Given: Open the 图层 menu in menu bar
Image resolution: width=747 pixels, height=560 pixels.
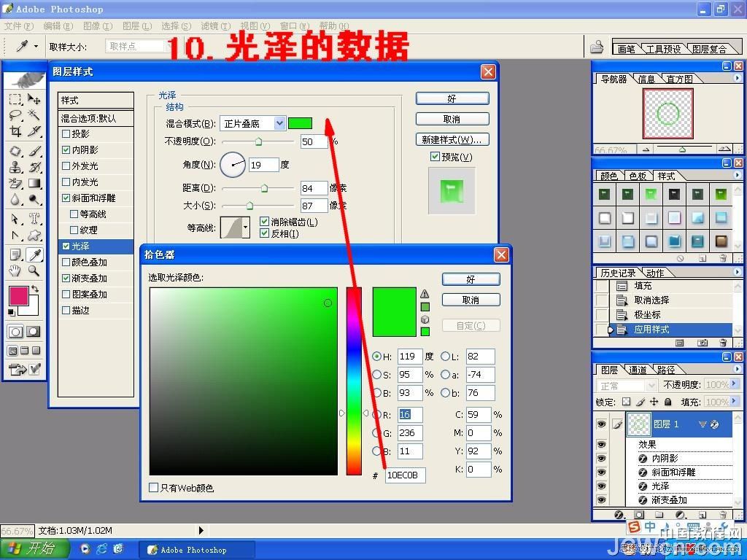Looking at the screenshot, I should (136, 26).
